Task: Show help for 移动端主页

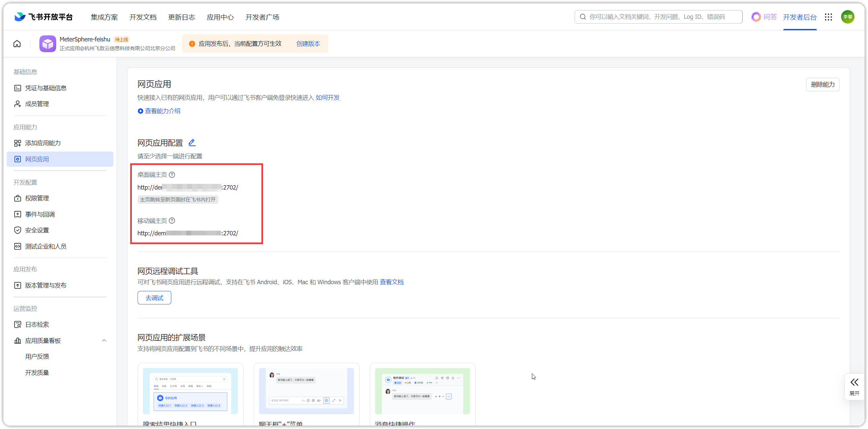Action: click(172, 221)
